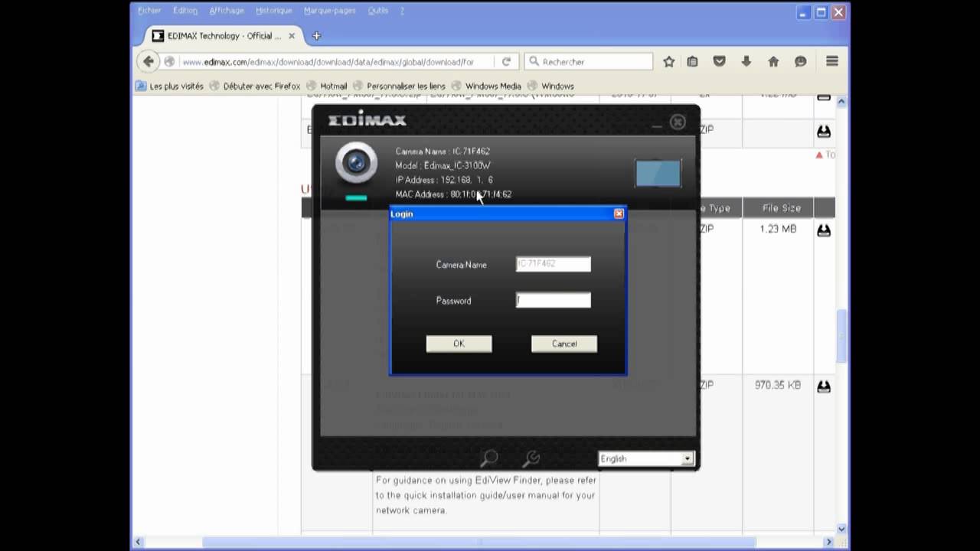Open the Windows bookmark after Windows Media
Screen dimensions: 980x551
pos(550,86)
